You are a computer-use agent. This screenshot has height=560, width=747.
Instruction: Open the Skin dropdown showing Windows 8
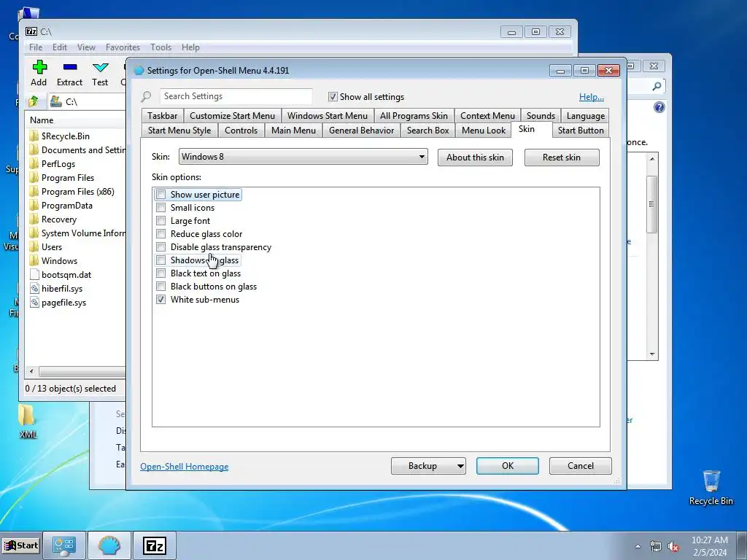(303, 157)
